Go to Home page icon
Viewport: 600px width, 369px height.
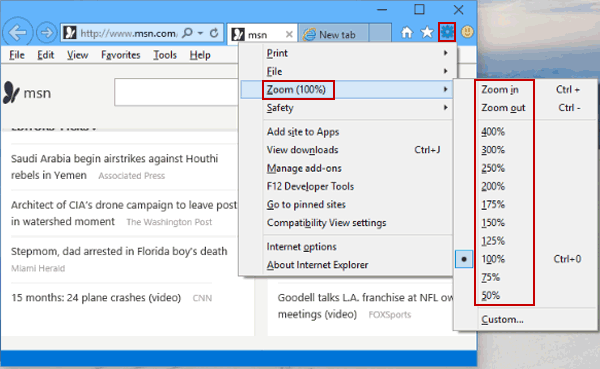[407, 33]
